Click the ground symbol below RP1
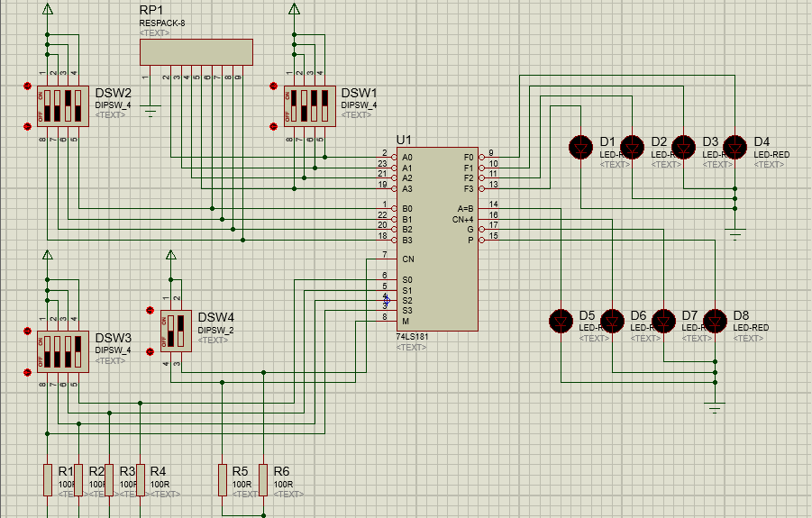The image size is (812, 518). (151, 112)
